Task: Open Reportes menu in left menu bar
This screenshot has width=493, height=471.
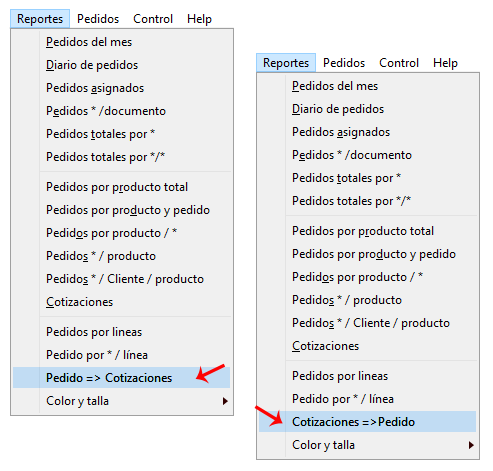Action: click(40, 19)
